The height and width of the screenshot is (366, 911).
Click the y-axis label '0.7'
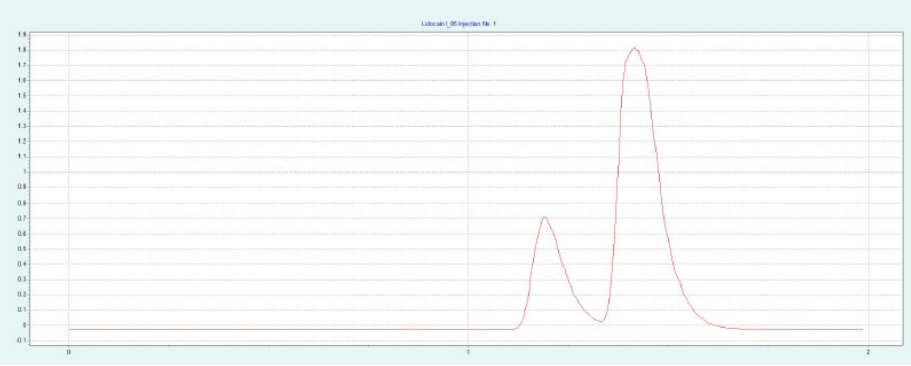pos(22,218)
